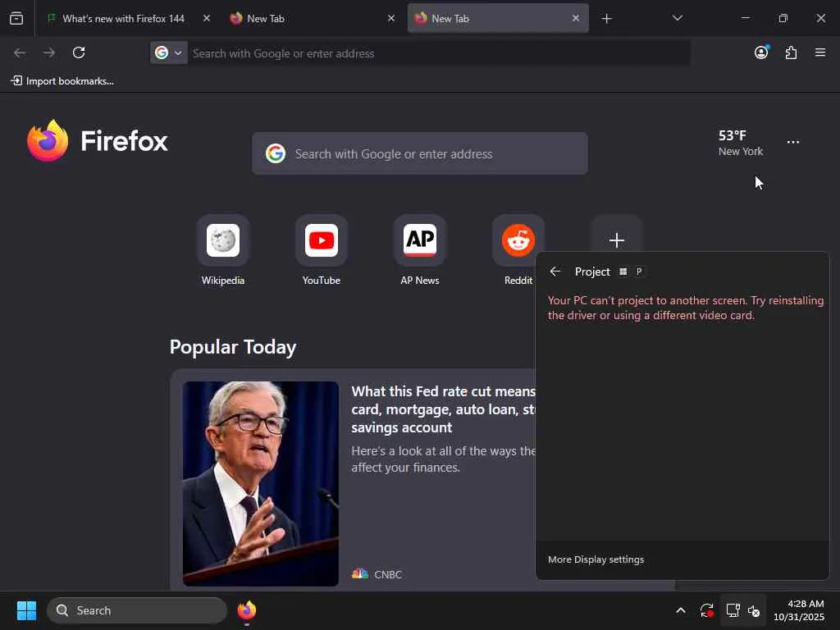
Task: Open the Firefox application hamburger menu
Action: (x=820, y=52)
